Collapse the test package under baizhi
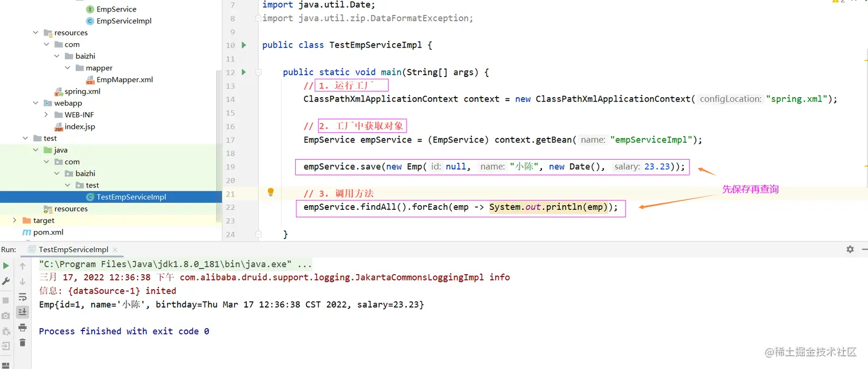 tap(67, 185)
